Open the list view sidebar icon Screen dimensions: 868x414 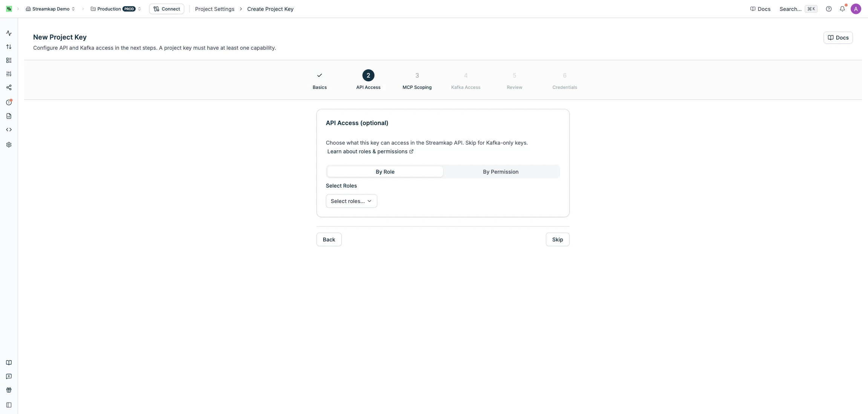[9, 60]
